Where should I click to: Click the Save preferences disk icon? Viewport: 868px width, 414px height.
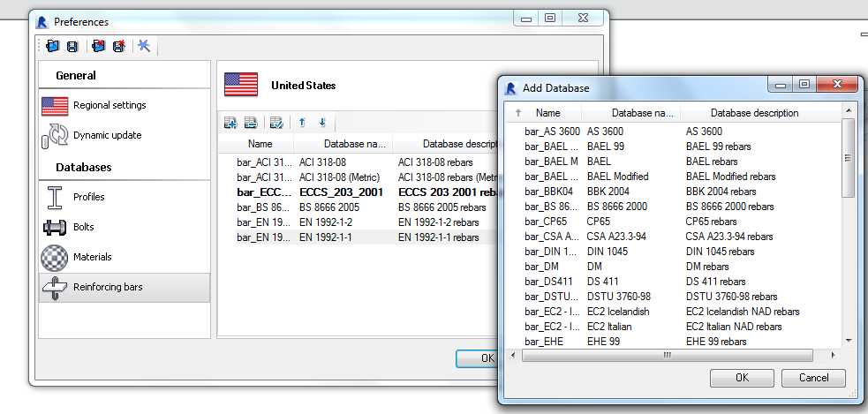[x=72, y=47]
